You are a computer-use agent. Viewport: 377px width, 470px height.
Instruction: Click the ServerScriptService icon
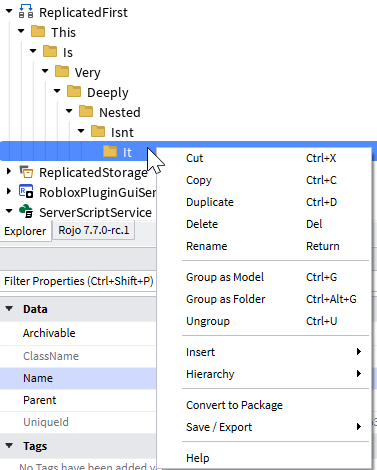click(x=26, y=212)
